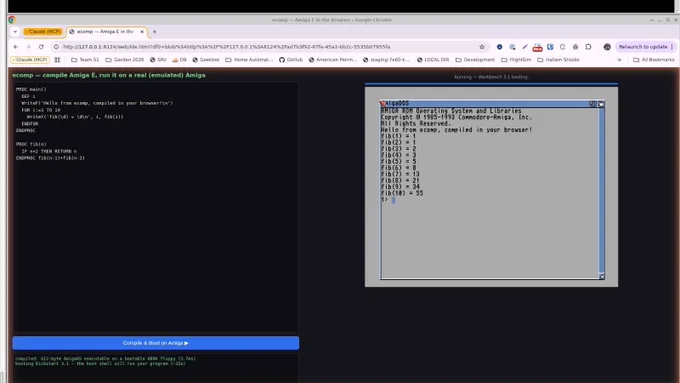
Task: Go back to the previous page
Action: pos(16,47)
